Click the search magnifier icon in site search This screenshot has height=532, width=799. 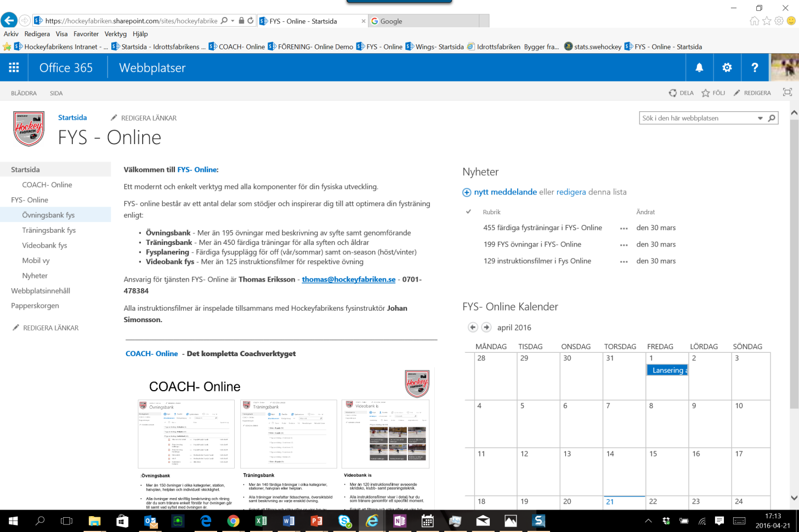tap(772, 118)
